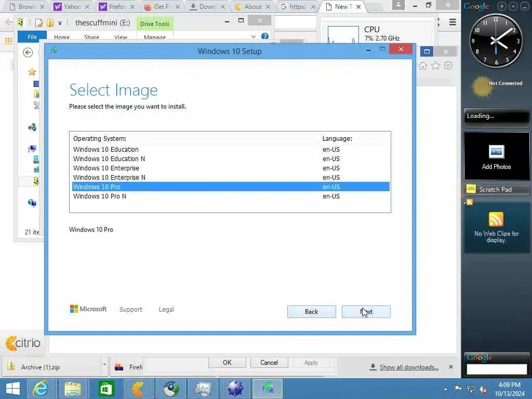Click the Back button in Setup
Screen dimensions: 532x399
click(x=312, y=312)
